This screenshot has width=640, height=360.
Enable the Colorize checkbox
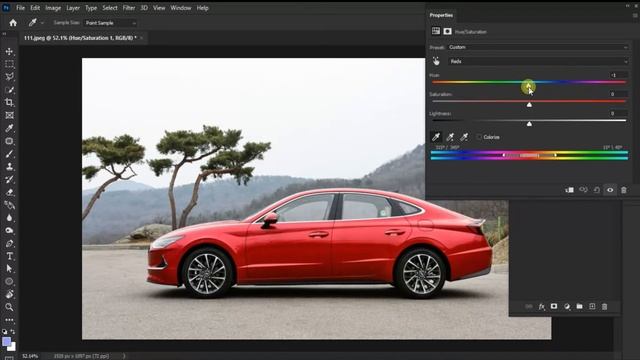point(479,137)
